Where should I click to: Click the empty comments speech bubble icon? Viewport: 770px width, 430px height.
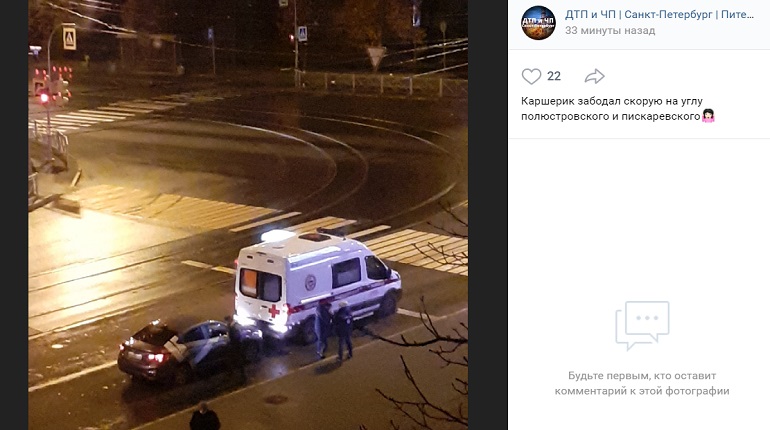pyautogui.click(x=642, y=325)
